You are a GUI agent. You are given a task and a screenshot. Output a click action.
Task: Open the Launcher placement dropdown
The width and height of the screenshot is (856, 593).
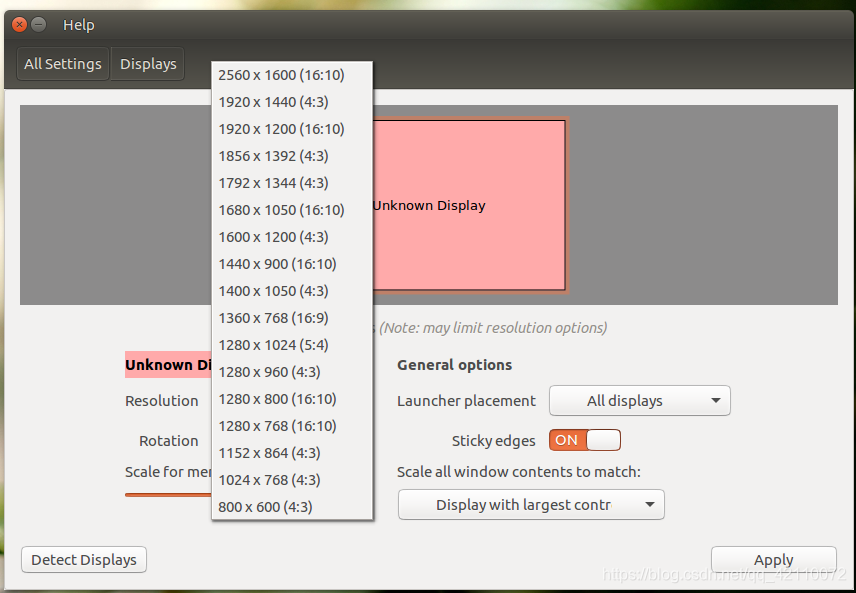(x=639, y=400)
